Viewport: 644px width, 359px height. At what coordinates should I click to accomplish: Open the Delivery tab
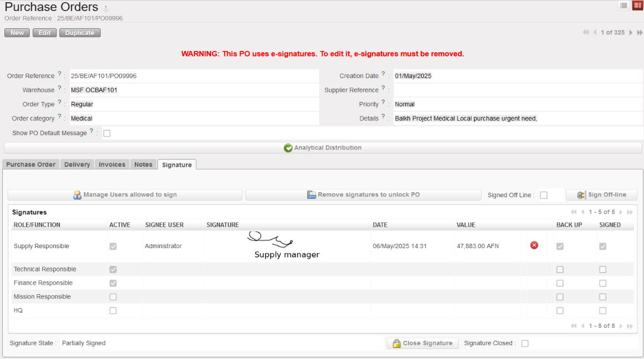click(x=77, y=165)
